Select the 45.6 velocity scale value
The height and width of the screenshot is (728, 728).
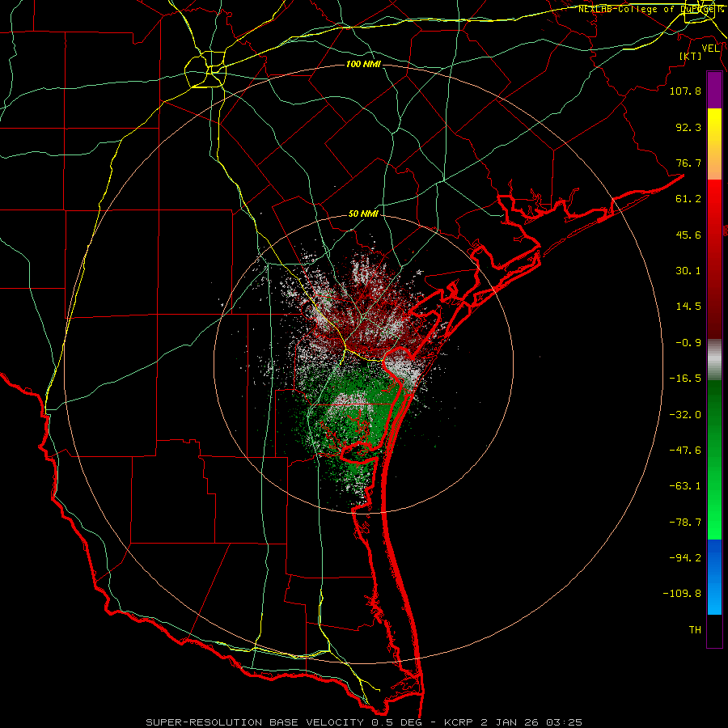coord(688,235)
